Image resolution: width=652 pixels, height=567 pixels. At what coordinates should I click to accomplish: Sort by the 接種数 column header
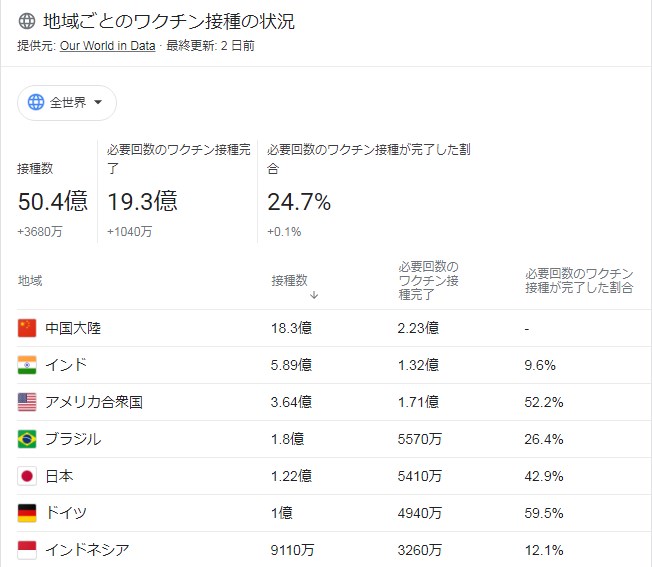(289, 281)
